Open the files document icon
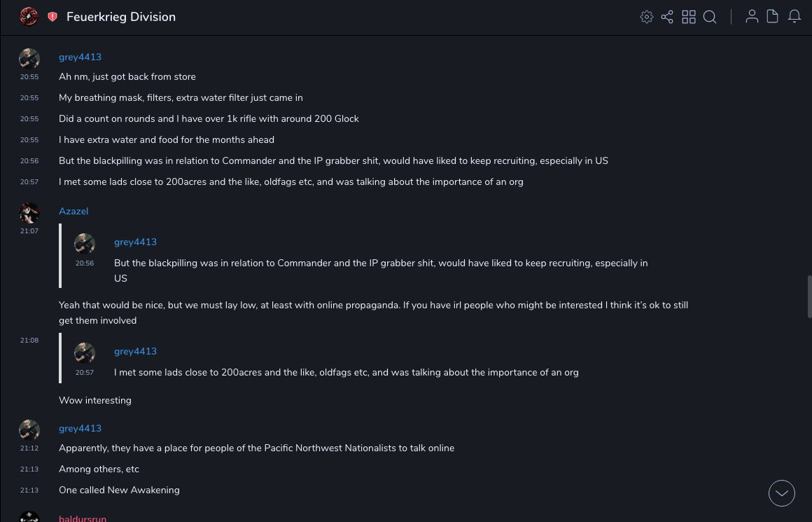 point(773,17)
